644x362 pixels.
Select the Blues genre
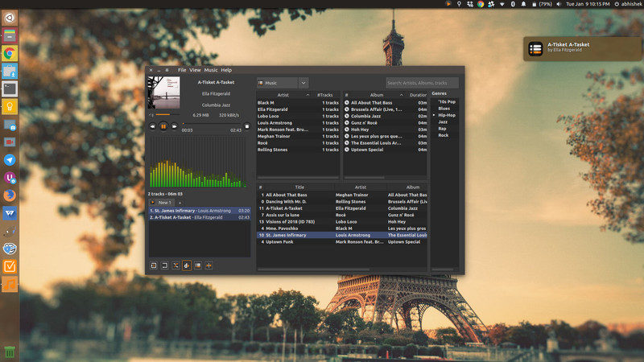click(444, 109)
